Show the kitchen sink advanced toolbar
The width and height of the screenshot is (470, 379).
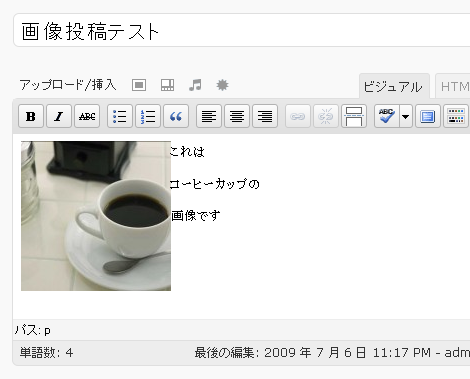456,116
